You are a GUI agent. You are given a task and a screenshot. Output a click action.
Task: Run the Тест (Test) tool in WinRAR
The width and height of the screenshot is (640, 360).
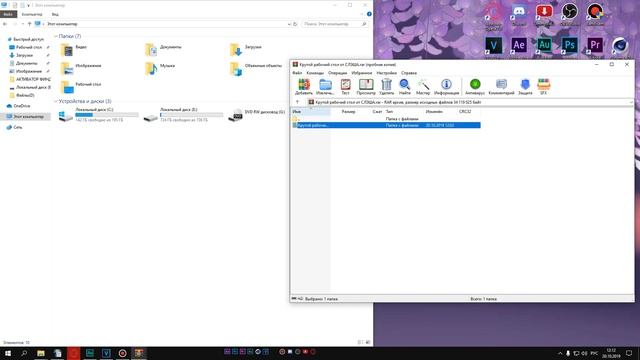[345, 87]
